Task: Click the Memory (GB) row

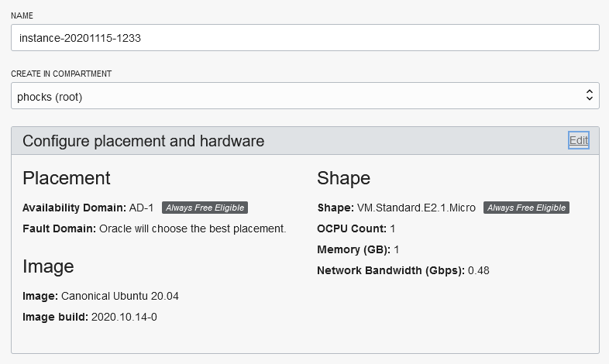Action: point(358,249)
